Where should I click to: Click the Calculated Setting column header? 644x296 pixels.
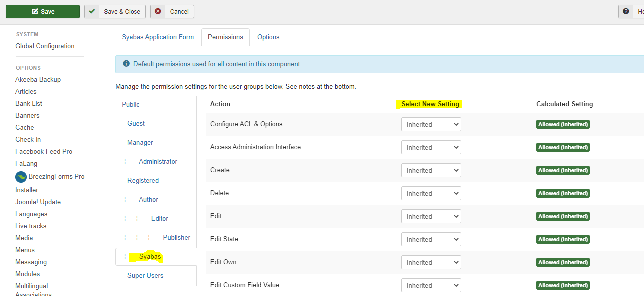(565, 104)
